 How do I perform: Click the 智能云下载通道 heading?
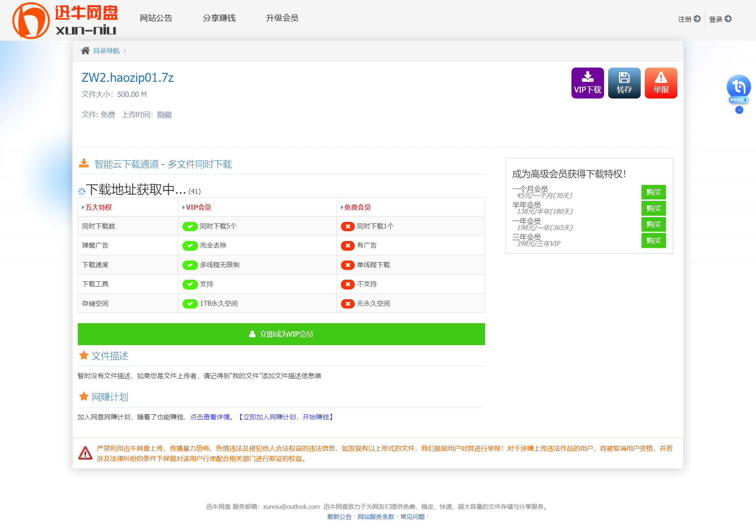point(163,164)
